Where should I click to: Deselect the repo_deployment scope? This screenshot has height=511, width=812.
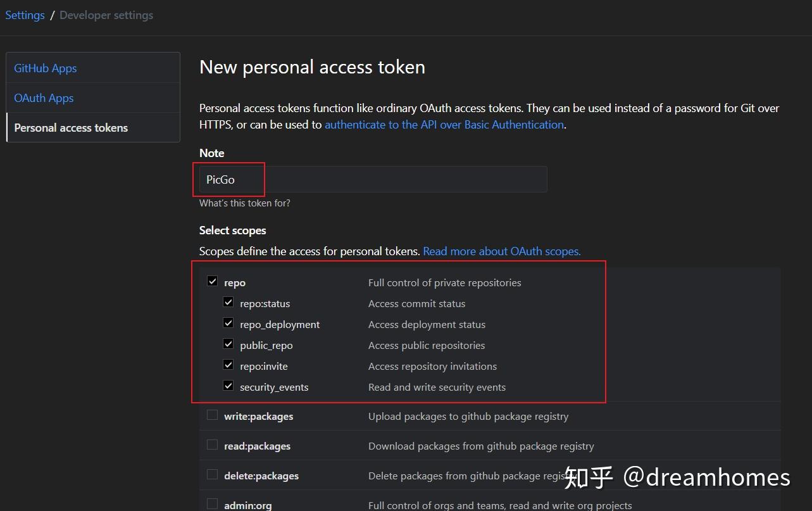(x=228, y=322)
